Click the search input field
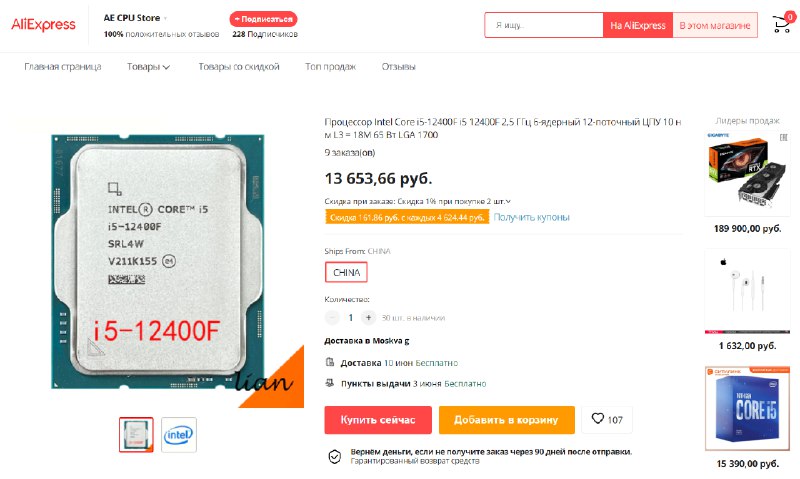Screen dimensions: 800x479 point(544,25)
